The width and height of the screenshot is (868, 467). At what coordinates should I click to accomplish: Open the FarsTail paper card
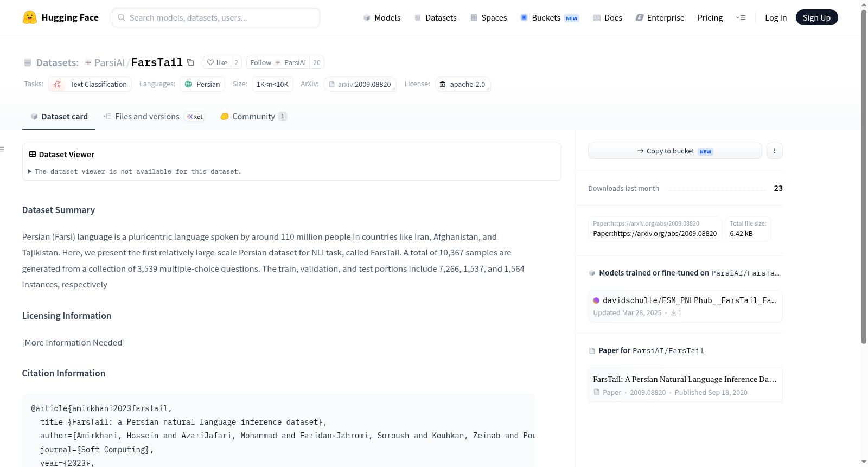(x=685, y=385)
